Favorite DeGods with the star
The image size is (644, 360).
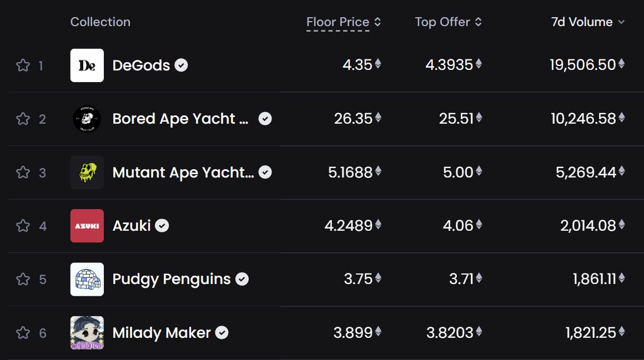23,65
